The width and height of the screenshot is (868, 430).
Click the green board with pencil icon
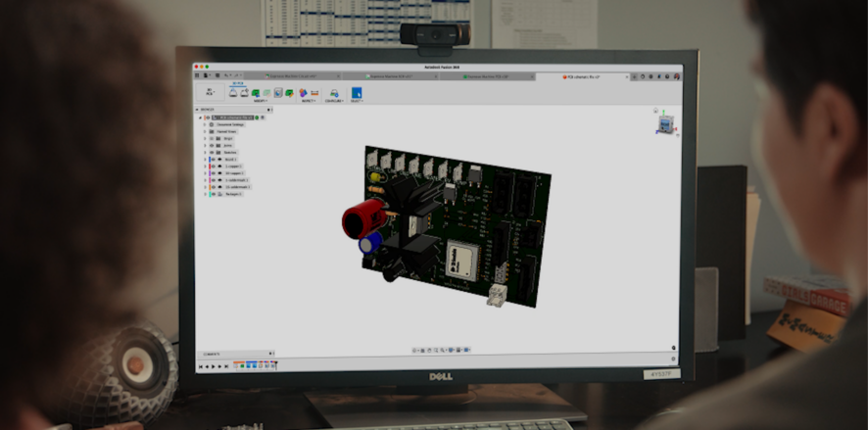pos(289,93)
